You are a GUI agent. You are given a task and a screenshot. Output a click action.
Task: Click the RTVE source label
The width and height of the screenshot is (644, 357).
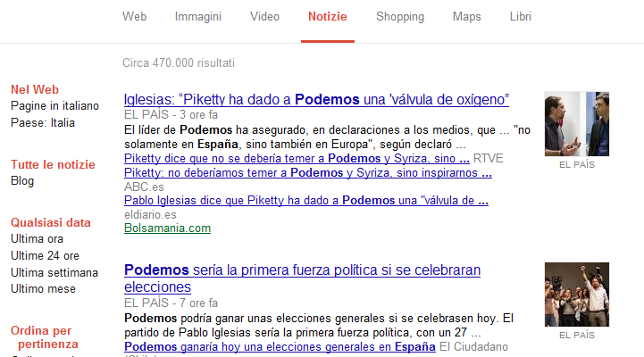click(x=489, y=158)
